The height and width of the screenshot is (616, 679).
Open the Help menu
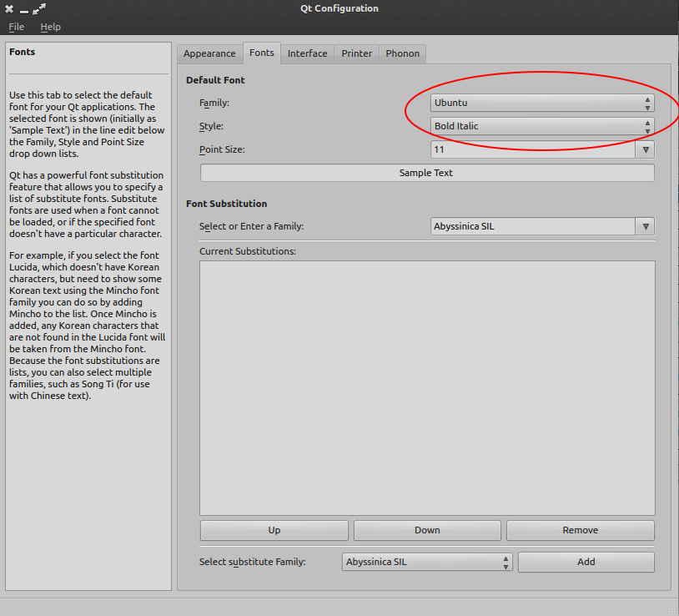pyautogui.click(x=50, y=27)
